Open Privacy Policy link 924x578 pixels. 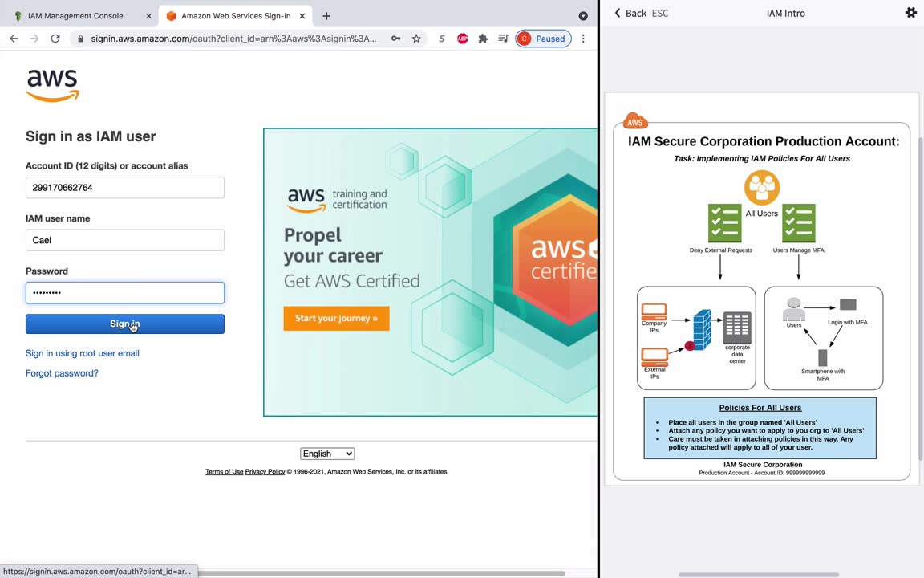pos(265,472)
